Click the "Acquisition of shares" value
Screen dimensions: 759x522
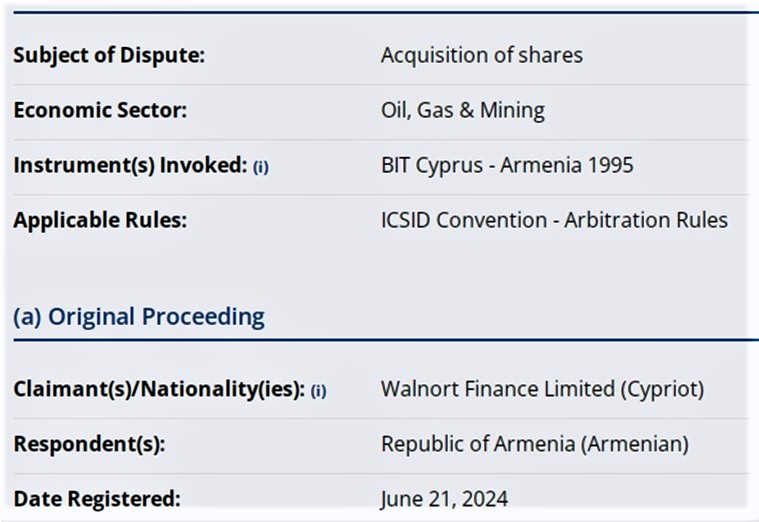(x=481, y=55)
